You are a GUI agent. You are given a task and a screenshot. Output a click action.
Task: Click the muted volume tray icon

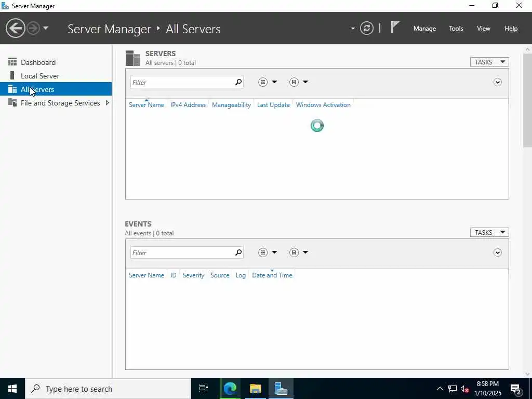click(x=464, y=389)
